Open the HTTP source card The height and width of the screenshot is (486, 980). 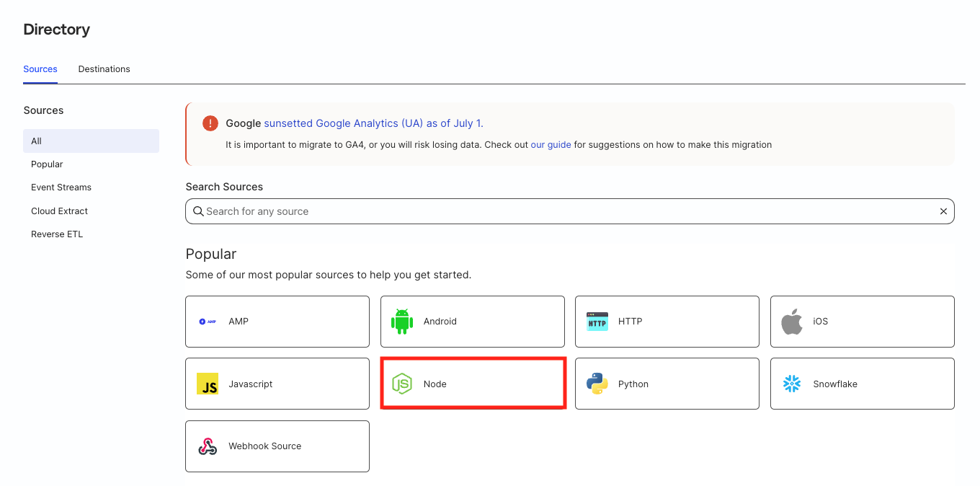(x=667, y=322)
